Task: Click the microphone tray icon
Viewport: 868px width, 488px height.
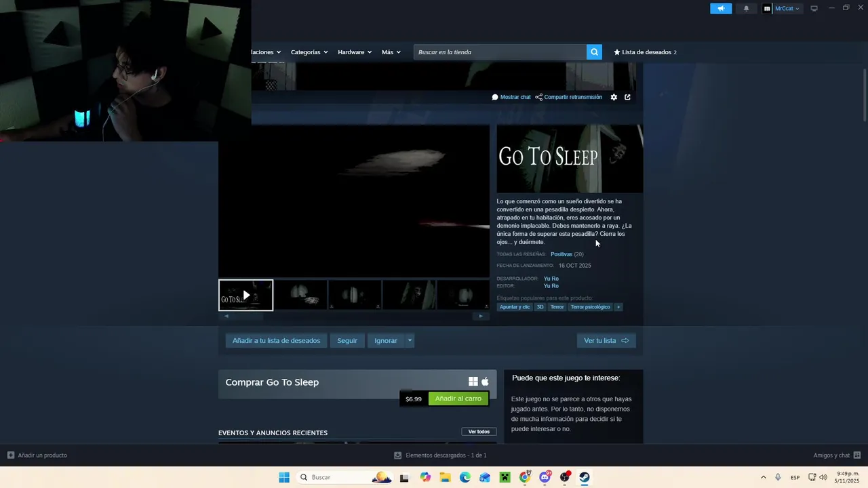Action: (x=778, y=477)
